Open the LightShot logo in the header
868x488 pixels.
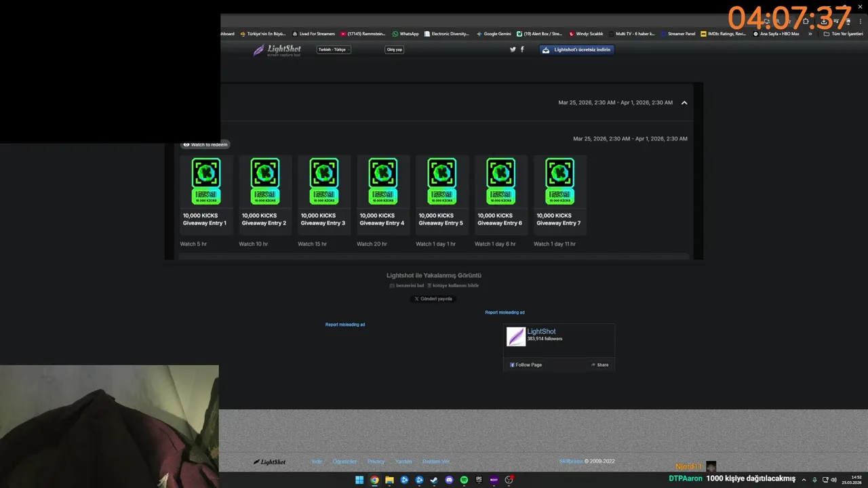[x=277, y=50]
